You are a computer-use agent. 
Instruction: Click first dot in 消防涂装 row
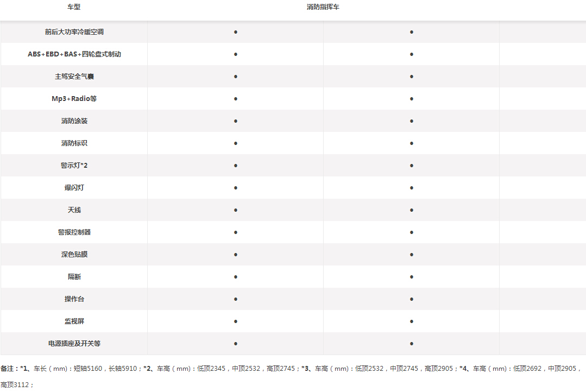[236, 121]
